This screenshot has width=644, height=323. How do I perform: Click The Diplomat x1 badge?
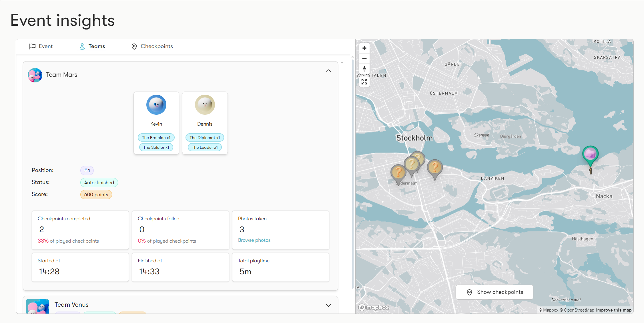point(205,138)
